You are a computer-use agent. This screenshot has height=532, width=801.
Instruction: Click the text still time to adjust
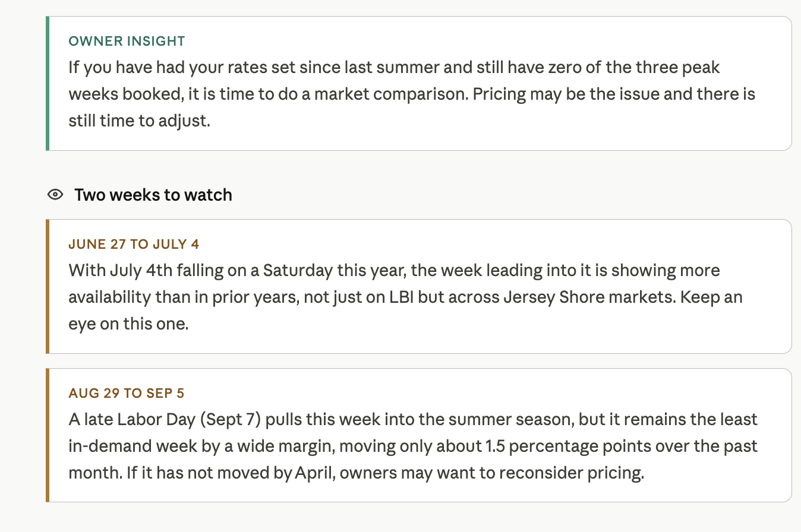point(140,122)
